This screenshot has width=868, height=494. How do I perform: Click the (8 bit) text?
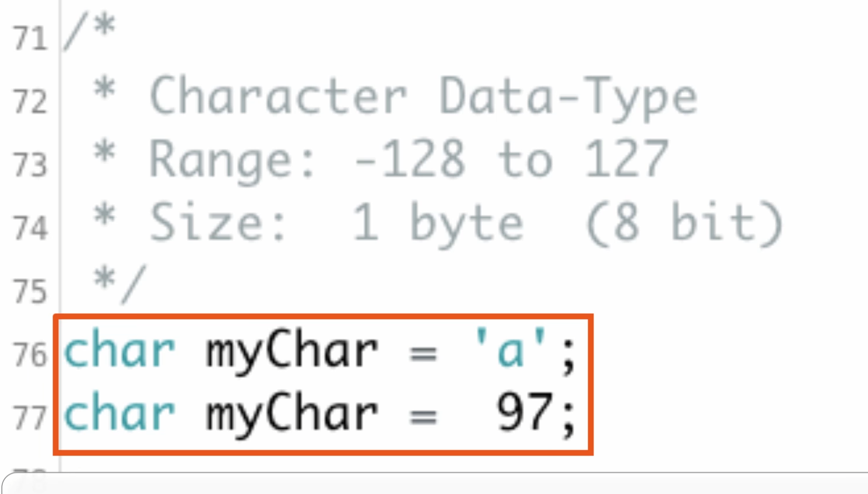[x=684, y=223]
